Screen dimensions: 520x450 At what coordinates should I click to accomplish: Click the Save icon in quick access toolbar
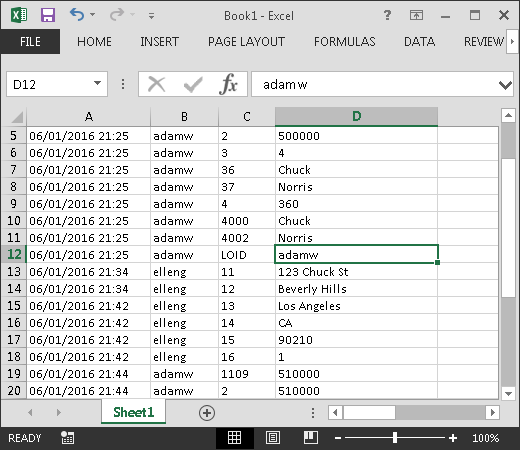[48, 15]
